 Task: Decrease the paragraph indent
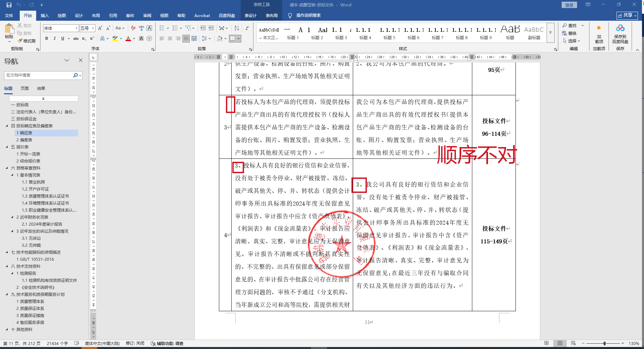pos(203,28)
